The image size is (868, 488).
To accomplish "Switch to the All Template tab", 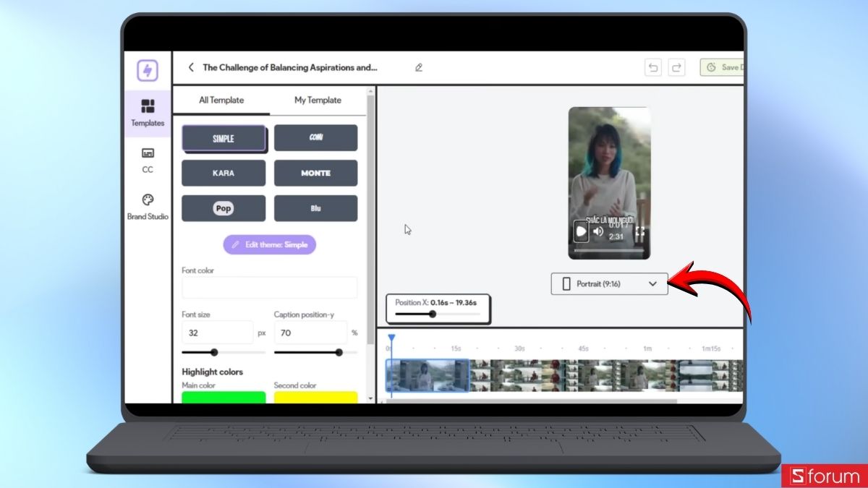I will 221,100.
